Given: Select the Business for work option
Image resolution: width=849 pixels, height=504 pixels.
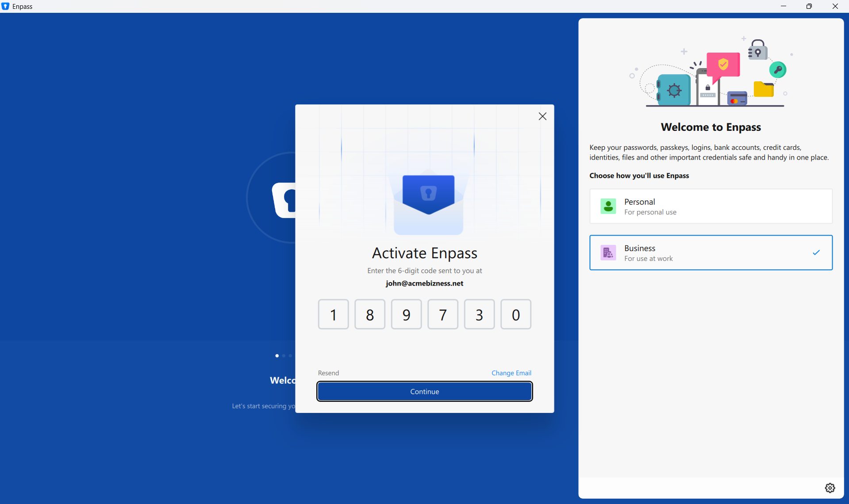Looking at the screenshot, I should pos(711,252).
